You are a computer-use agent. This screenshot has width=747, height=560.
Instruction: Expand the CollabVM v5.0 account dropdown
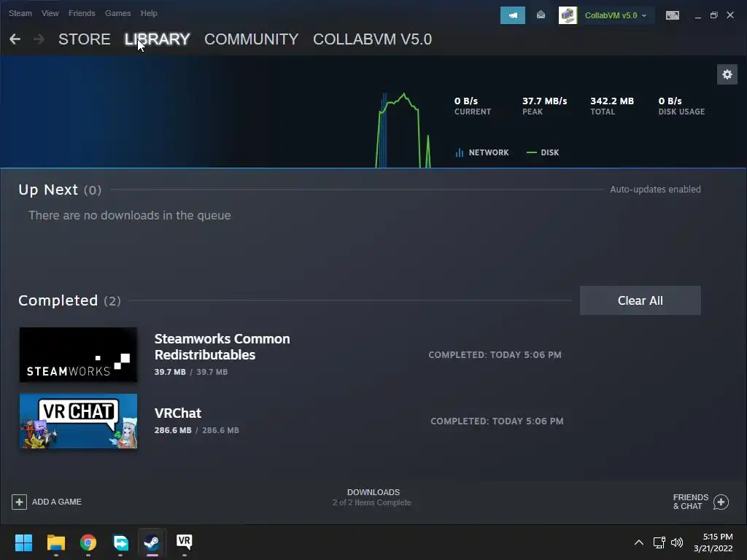pyautogui.click(x=644, y=15)
